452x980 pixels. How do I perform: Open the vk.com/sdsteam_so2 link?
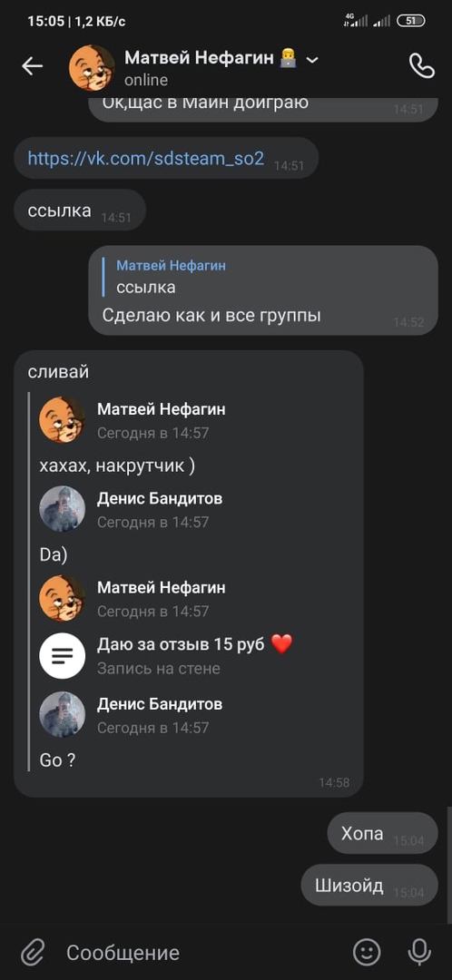[x=145, y=158]
